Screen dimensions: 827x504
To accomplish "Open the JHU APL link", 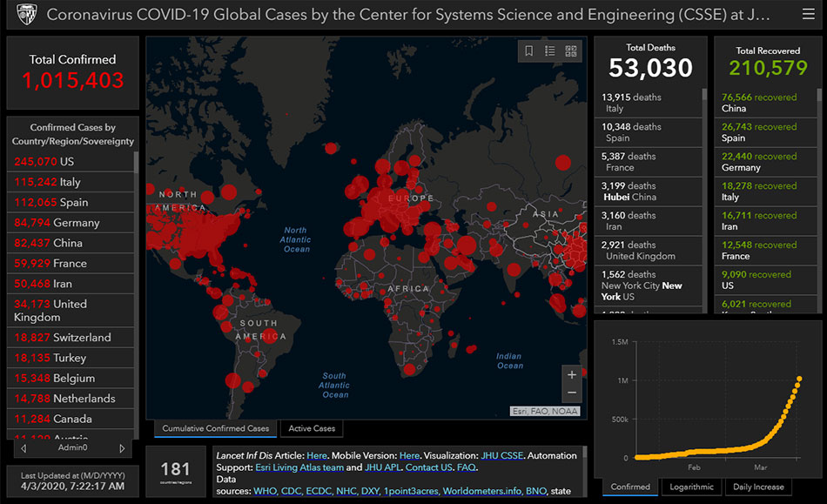I will pyautogui.click(x=383, y=467).
